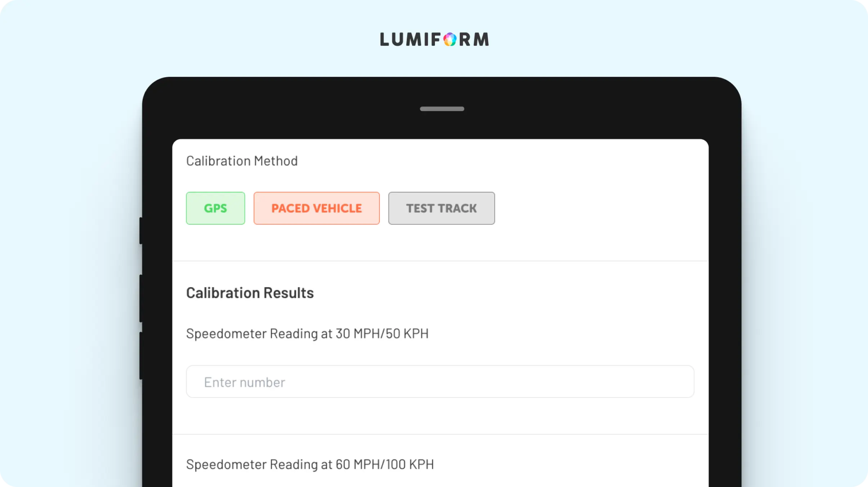
Task: Click the uppermost tablet side hardware button
Action: pos(141,231)
